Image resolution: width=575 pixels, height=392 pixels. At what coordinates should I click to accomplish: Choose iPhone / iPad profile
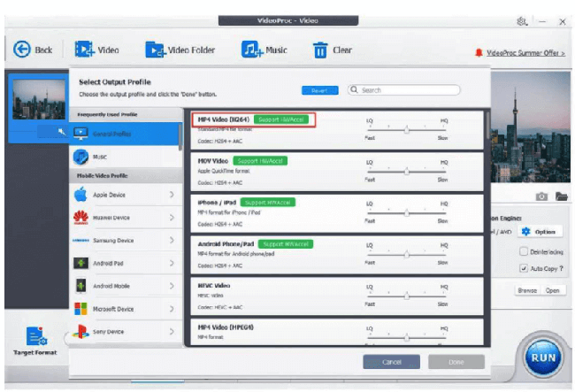tap(337, 213)
